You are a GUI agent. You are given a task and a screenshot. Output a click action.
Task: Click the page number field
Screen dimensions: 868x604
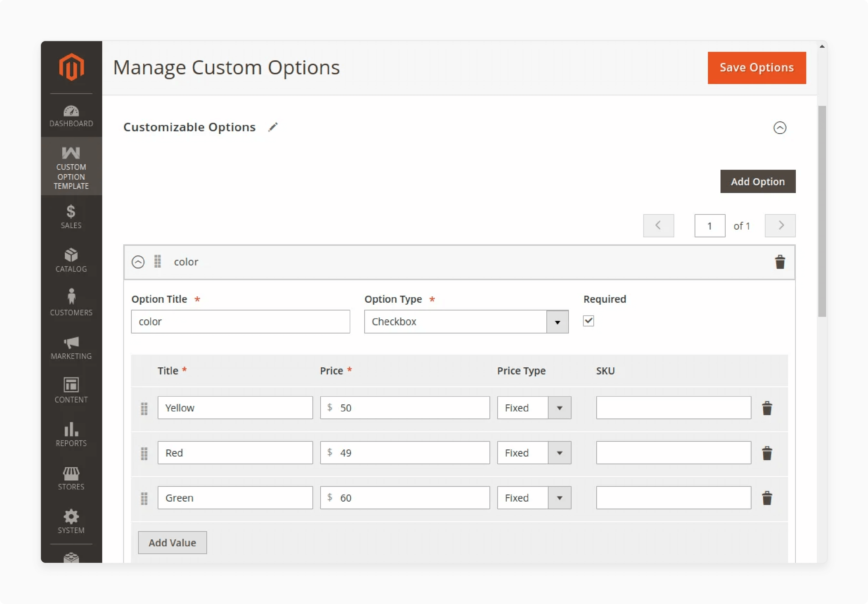[x=710, y=226]
